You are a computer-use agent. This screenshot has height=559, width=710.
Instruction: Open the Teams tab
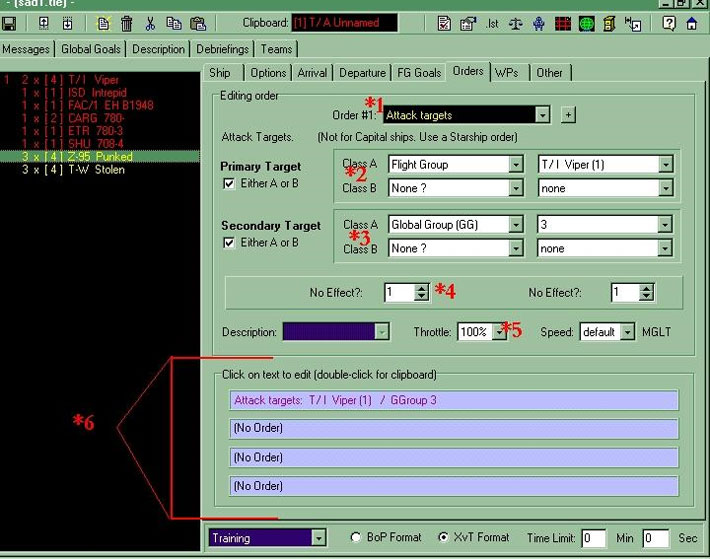point(276,49)
